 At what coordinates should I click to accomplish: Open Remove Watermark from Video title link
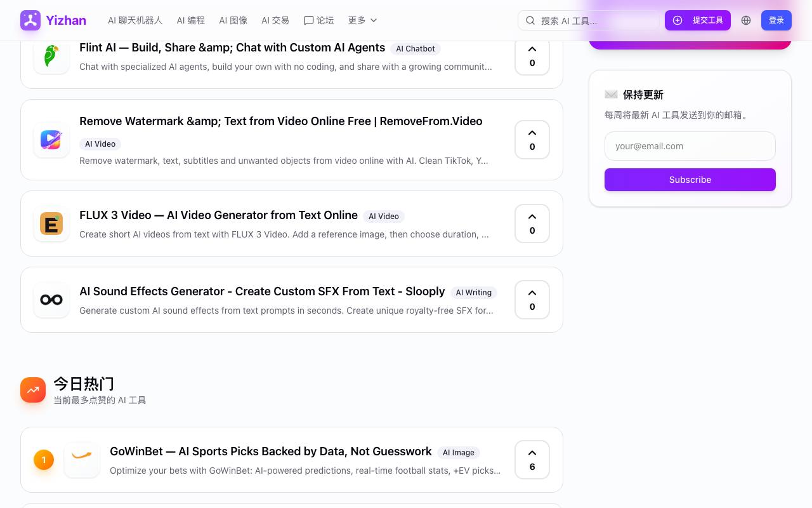click(281, 121)
